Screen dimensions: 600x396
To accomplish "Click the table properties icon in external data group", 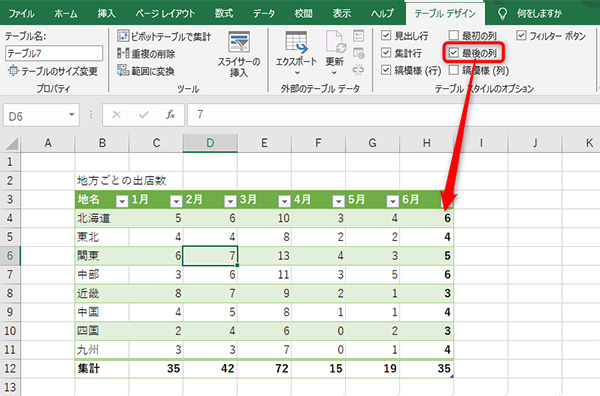I will 359,36.
